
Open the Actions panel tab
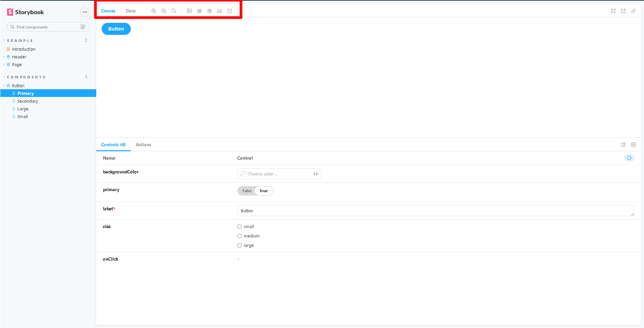pos(143,145)
